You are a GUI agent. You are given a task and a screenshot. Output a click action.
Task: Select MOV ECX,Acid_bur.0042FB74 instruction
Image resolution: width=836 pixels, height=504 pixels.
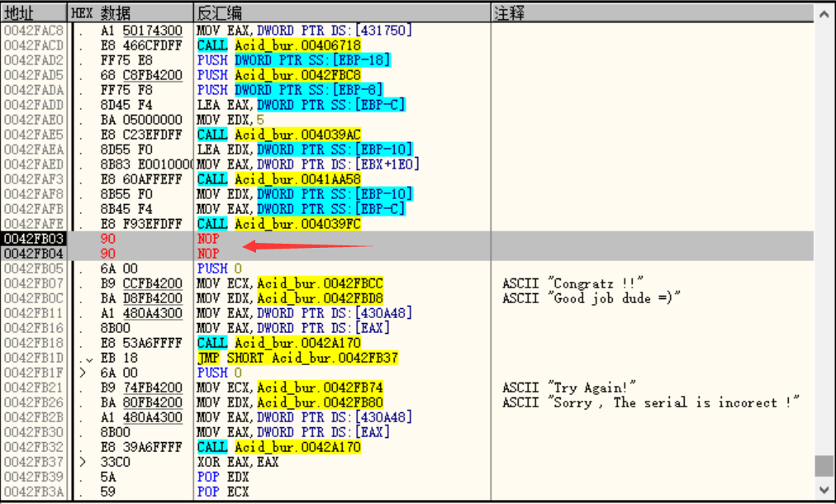coord(290,388)
